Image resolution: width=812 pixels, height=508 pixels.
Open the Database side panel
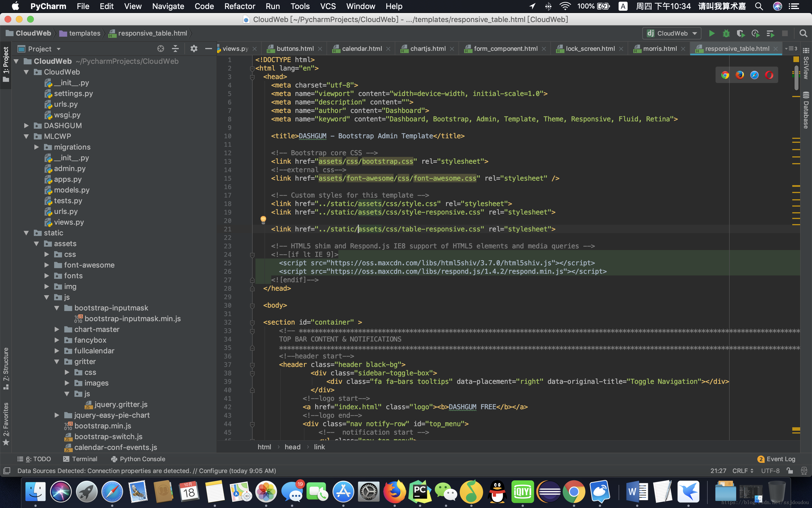coord(806,110)
